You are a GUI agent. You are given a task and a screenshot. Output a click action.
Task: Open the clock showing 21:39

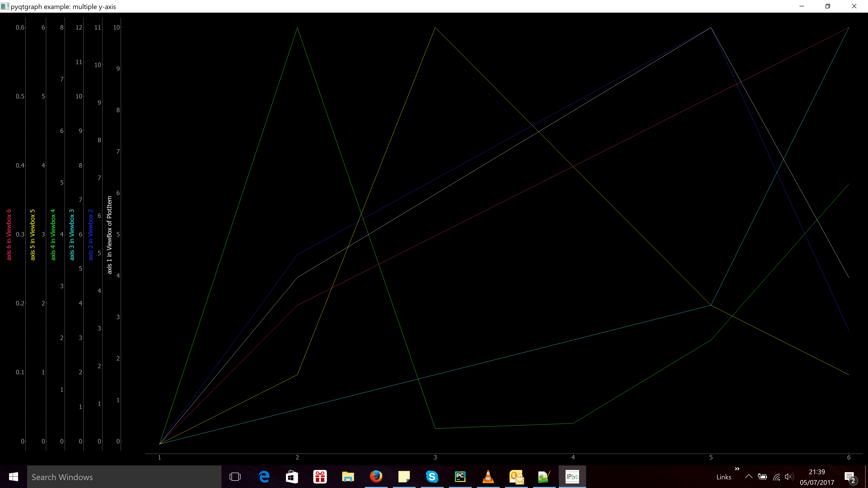(817, 477)
